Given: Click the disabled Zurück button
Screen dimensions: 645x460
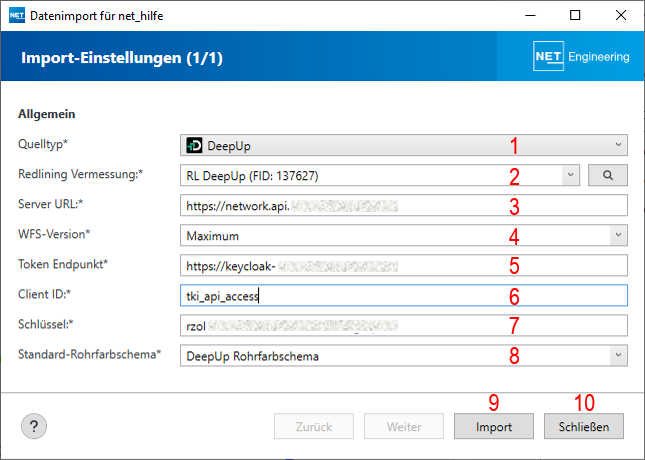Looking at the screenshot, I should [314, 426].
